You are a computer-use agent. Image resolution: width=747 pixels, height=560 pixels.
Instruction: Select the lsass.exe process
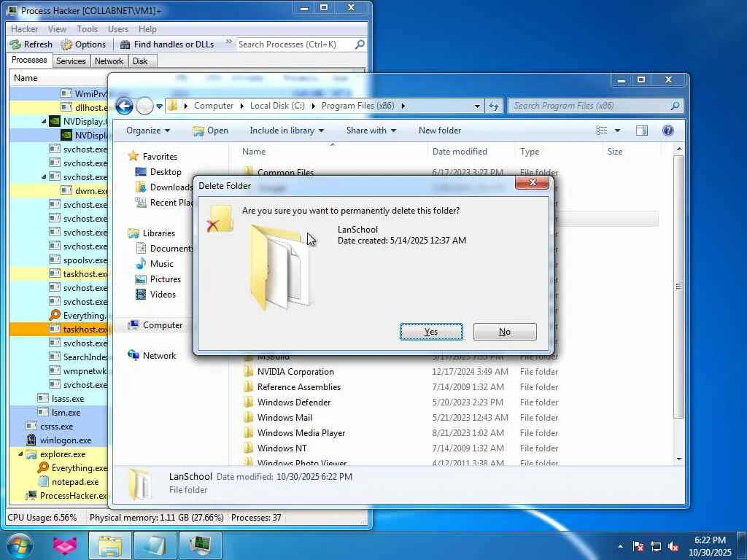point(68,399)
